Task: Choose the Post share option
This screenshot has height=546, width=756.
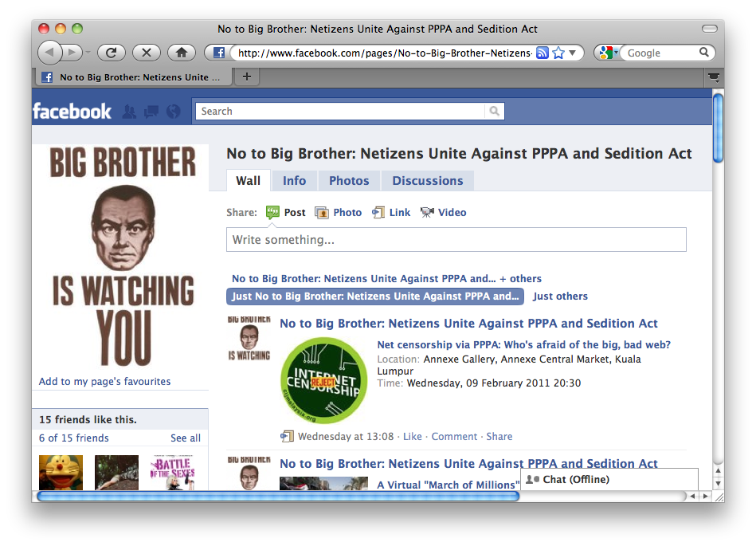Action: [286, 212]
